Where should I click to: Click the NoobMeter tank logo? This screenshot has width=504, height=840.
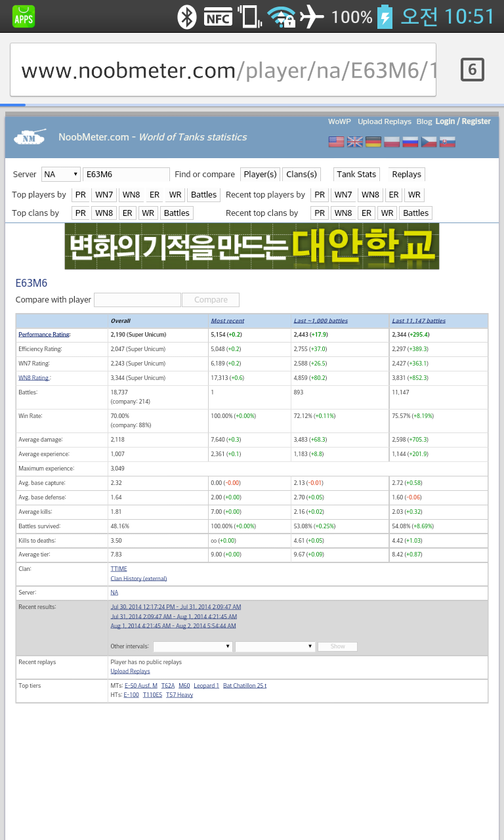[30, 137]
